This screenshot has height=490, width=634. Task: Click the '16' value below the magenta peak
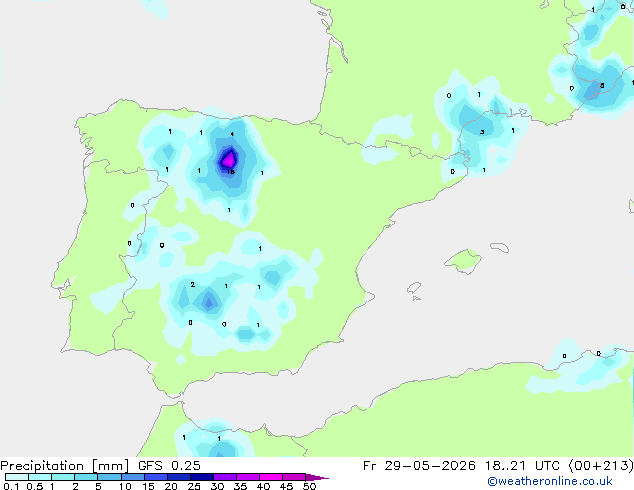[230, 172]
